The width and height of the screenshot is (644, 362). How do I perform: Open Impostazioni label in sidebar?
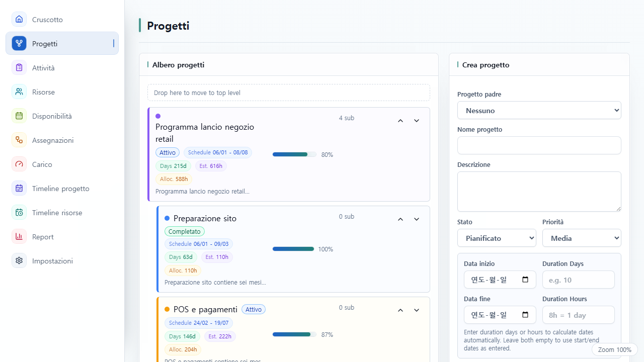[52, 261]
